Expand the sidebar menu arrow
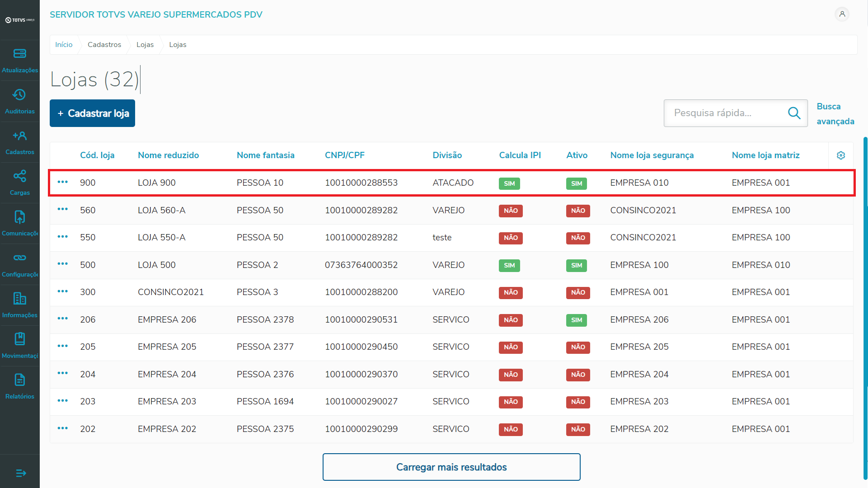The image size is (868, 488). point(20,473)
